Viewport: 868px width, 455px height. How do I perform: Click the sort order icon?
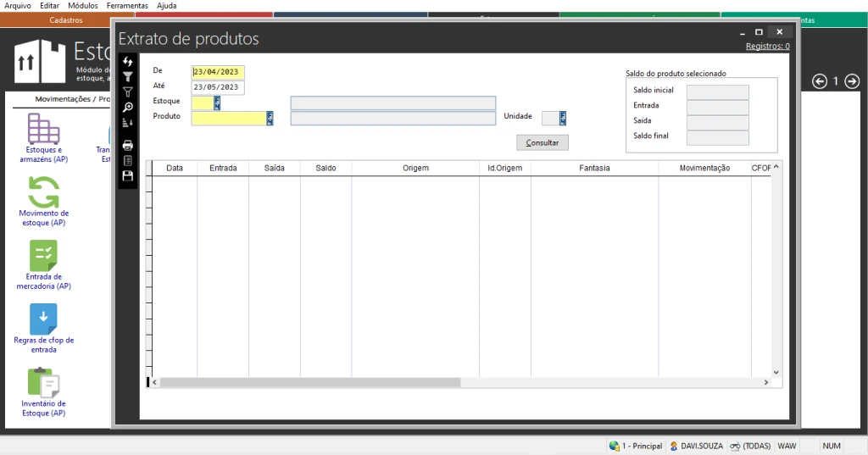[x=128, y=123]
